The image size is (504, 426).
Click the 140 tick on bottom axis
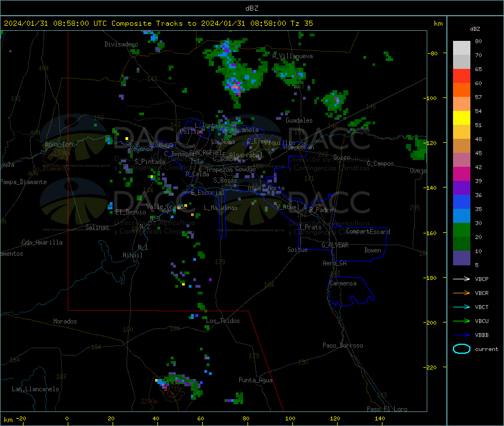pyautogui.click(x=380, y=418)
